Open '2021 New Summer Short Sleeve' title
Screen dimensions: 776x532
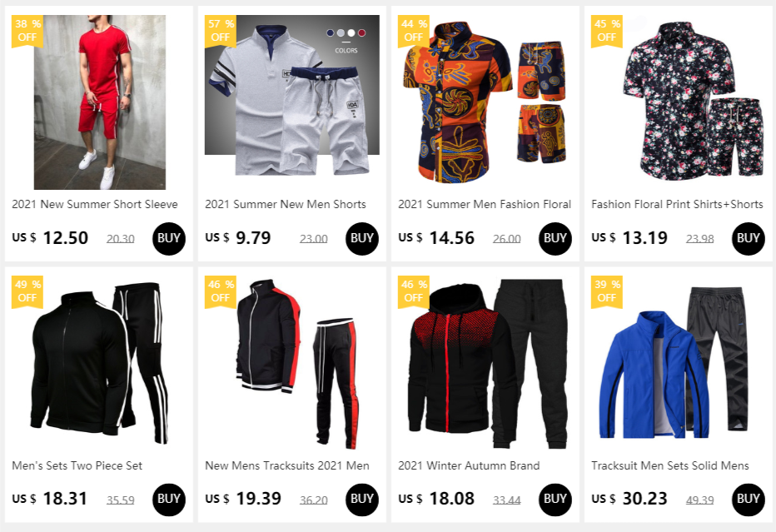click(x=95, y=204)
